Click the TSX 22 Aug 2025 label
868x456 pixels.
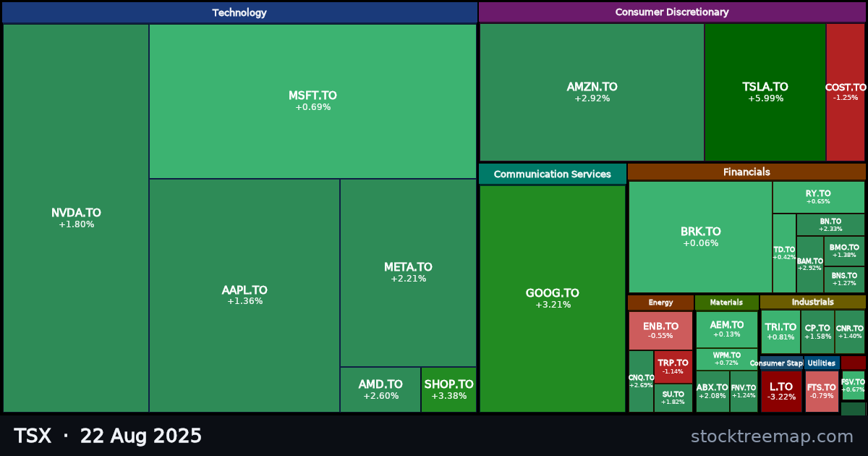[x=108, y=436]
